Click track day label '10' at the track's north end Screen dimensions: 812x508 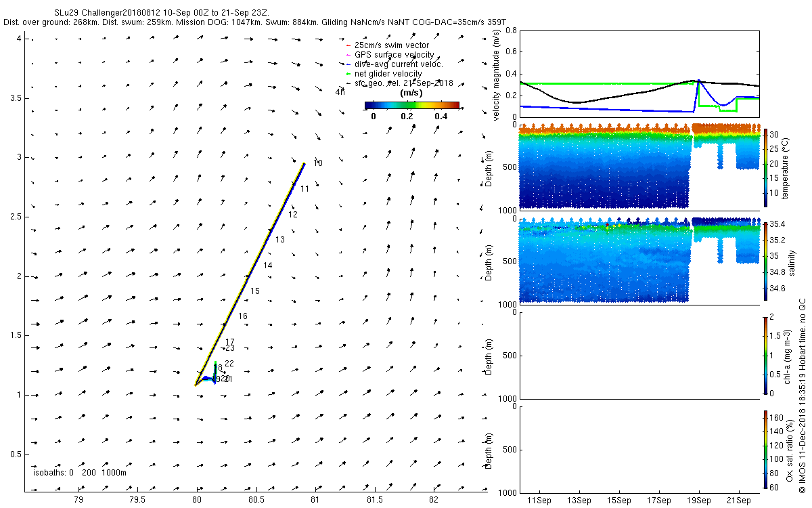(x=318, y=163)
